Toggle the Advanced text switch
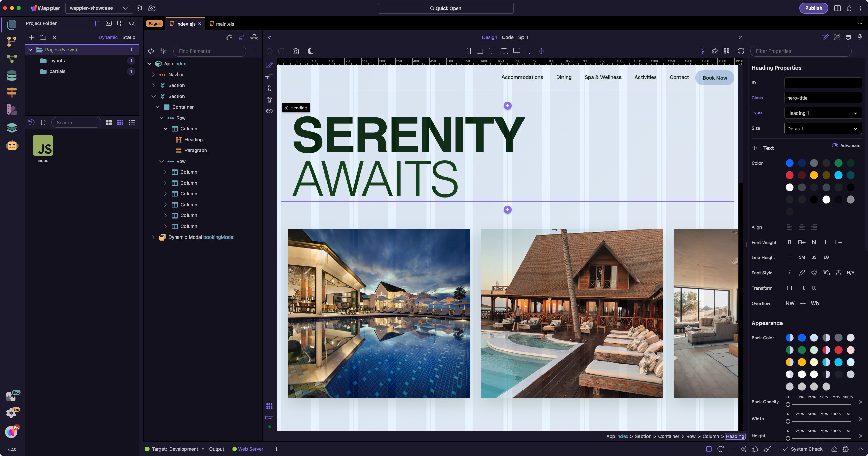This screenshot has width=868, height=456. click(835, 145)
